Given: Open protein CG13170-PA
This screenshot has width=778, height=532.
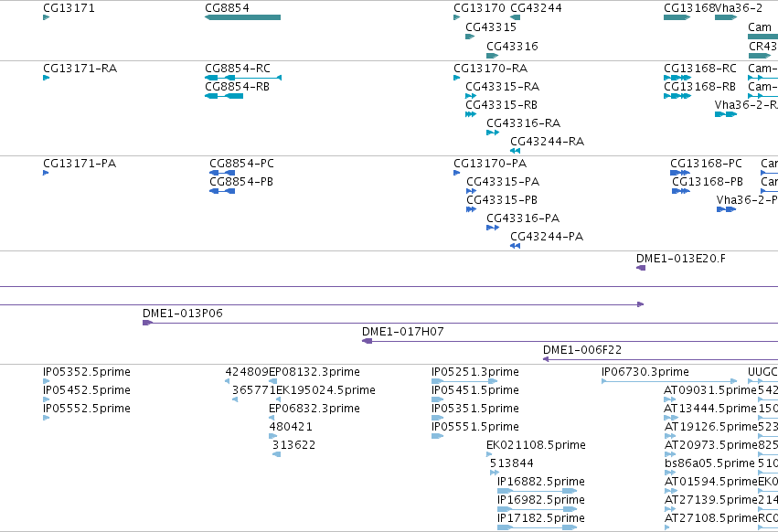Looking at the screenshot, I should (x=490, y=164).
